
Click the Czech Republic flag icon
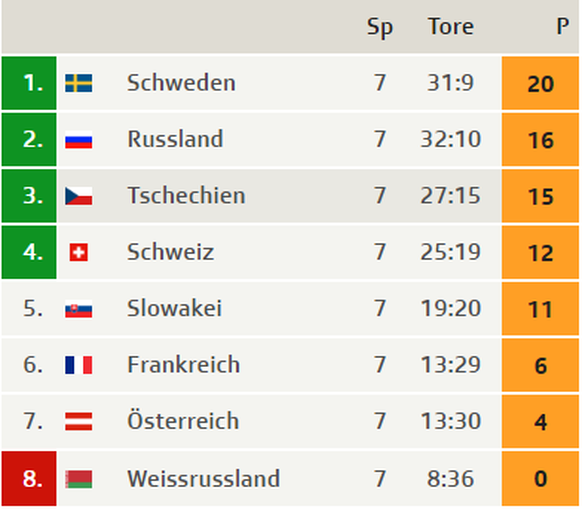point(78,196)
